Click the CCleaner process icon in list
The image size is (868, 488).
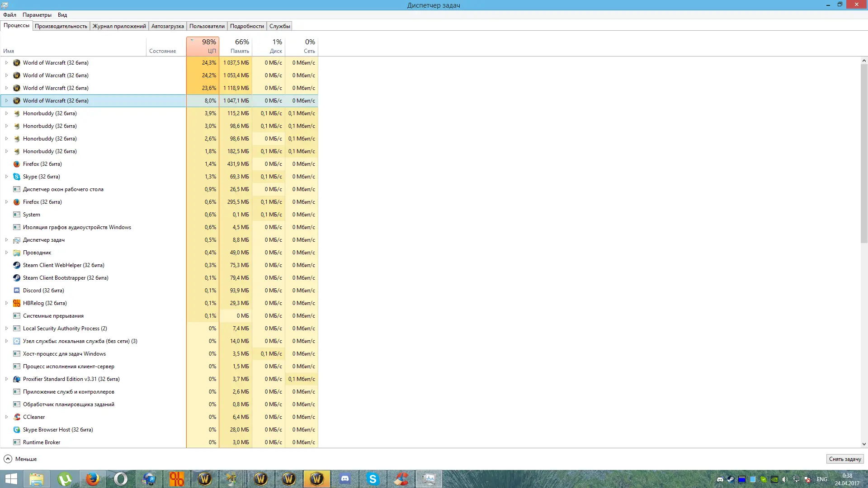click(17, 417)
